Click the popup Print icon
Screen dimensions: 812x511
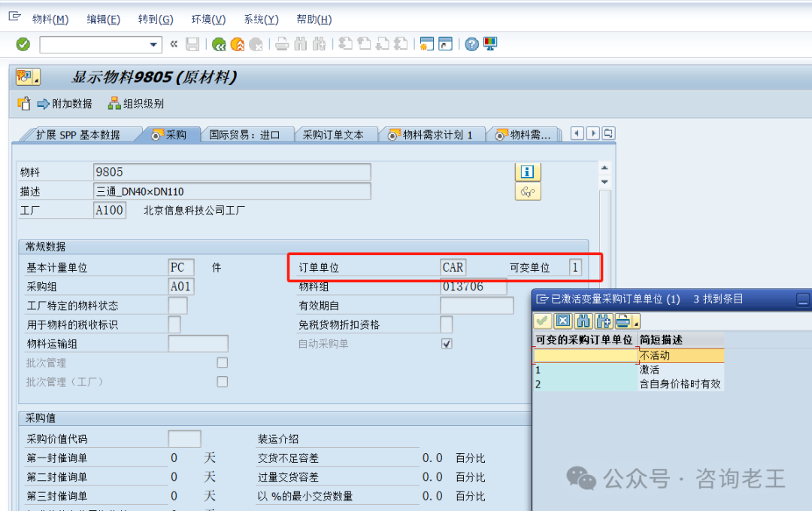(x=623, y=321)
